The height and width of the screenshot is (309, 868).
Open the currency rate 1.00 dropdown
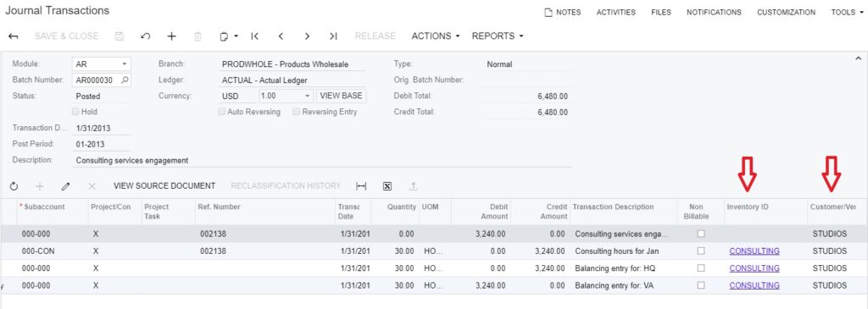point(308,96)
